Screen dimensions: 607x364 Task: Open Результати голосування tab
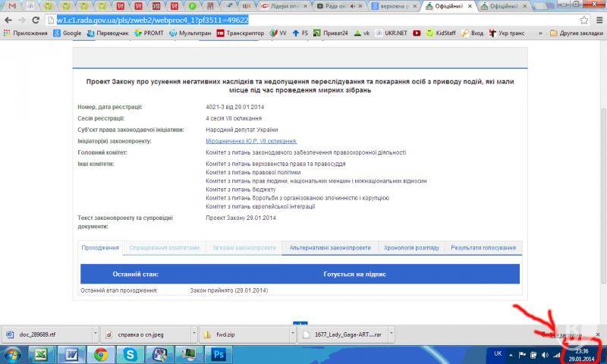point(483,248)
